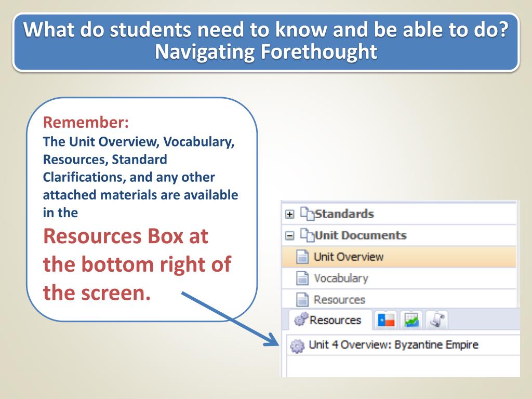Click the Unit Overview page icon
532x399 pixels.
click(x=302, y=257)
